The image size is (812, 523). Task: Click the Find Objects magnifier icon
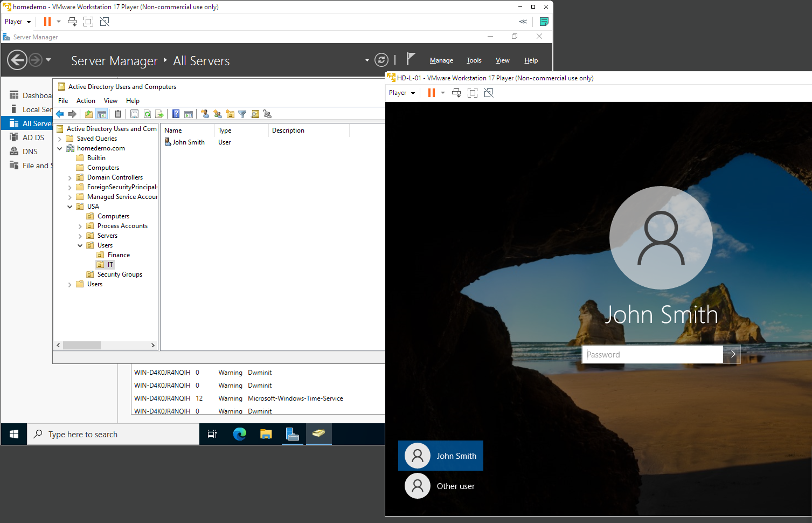point(254,114)
